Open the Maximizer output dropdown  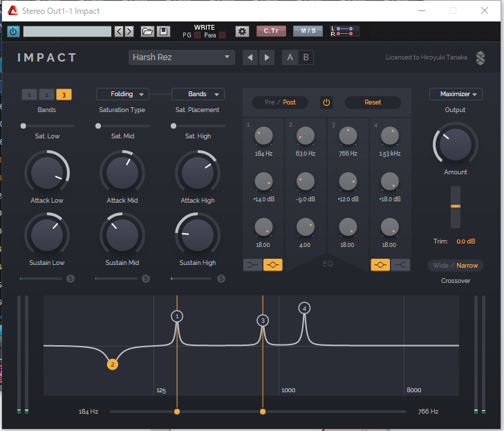456,94
